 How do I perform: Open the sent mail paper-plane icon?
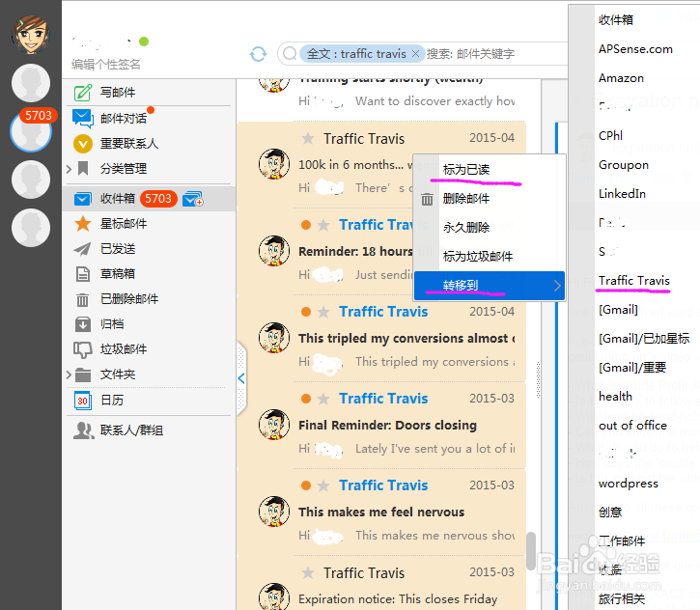(x=83, y=249)
